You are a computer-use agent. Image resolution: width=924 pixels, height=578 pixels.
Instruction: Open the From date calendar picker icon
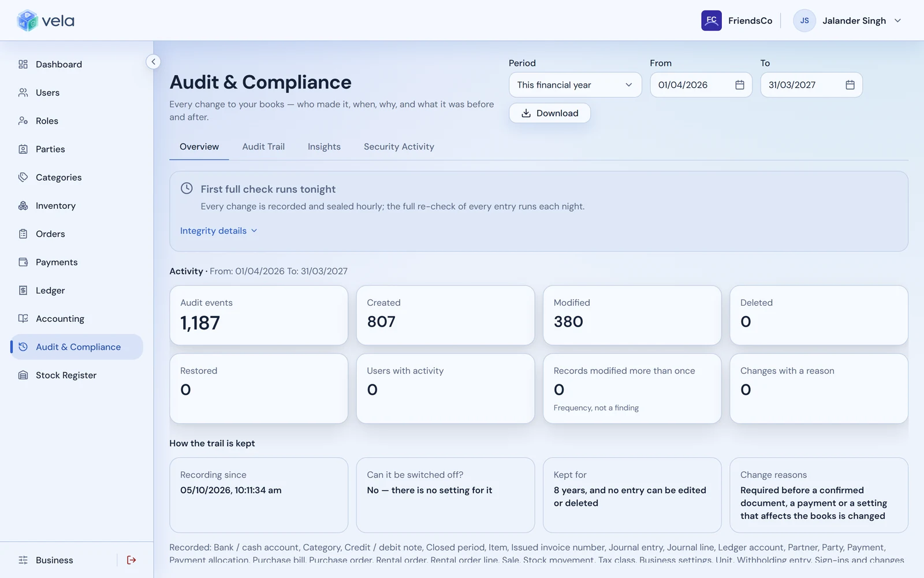pos(740,85)
